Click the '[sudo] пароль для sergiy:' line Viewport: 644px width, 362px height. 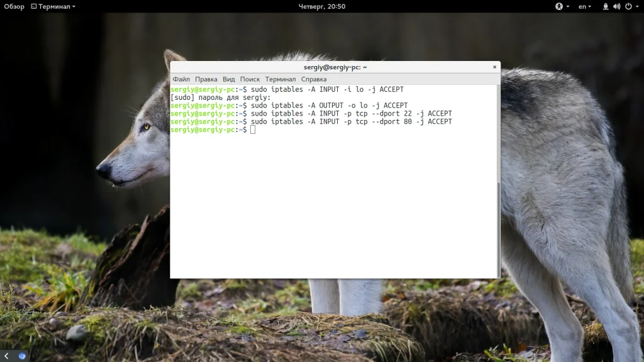click(221, 97)
